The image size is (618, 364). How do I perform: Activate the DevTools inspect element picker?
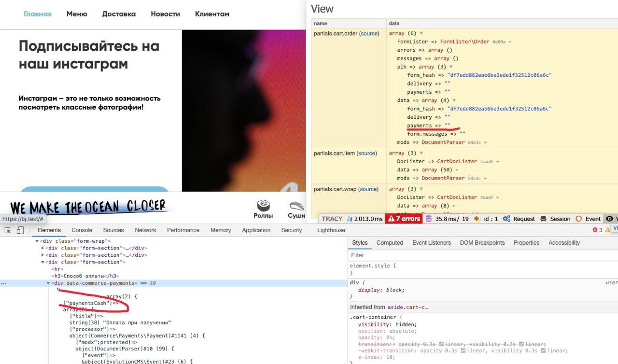(x=8, y=230)
